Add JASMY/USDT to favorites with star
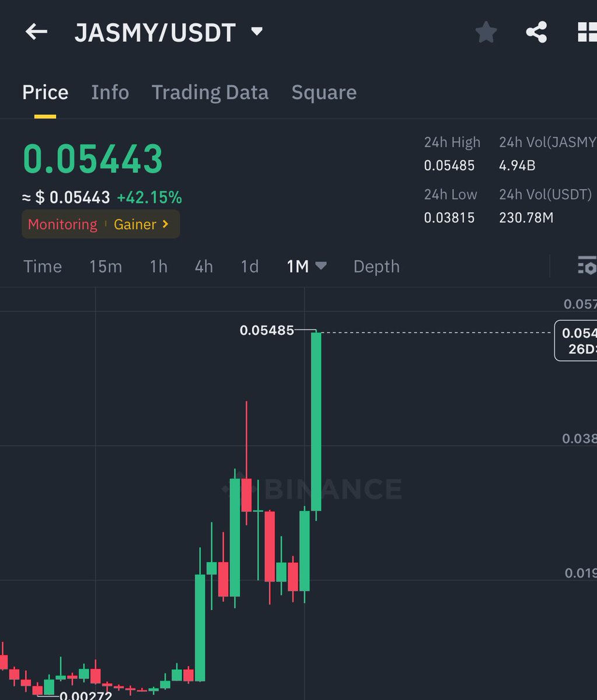597x700 pixels. pos(486,32)
